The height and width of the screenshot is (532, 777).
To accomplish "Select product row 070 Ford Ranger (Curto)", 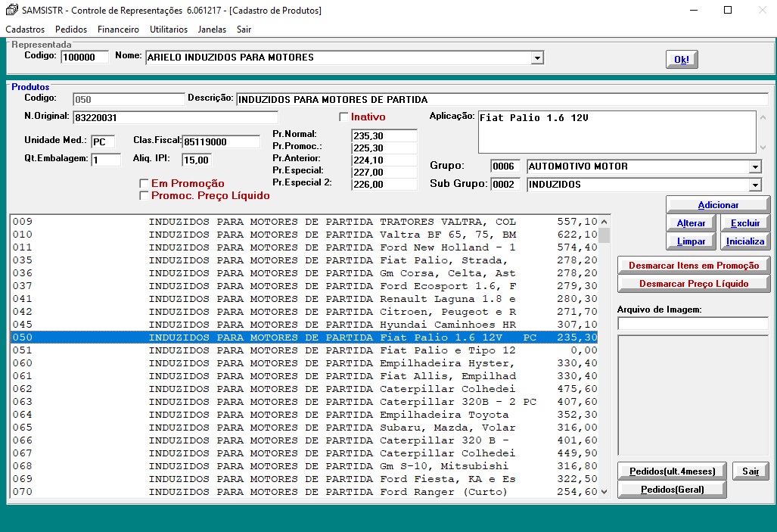I will pyautogui.click(x=304, y=492).
